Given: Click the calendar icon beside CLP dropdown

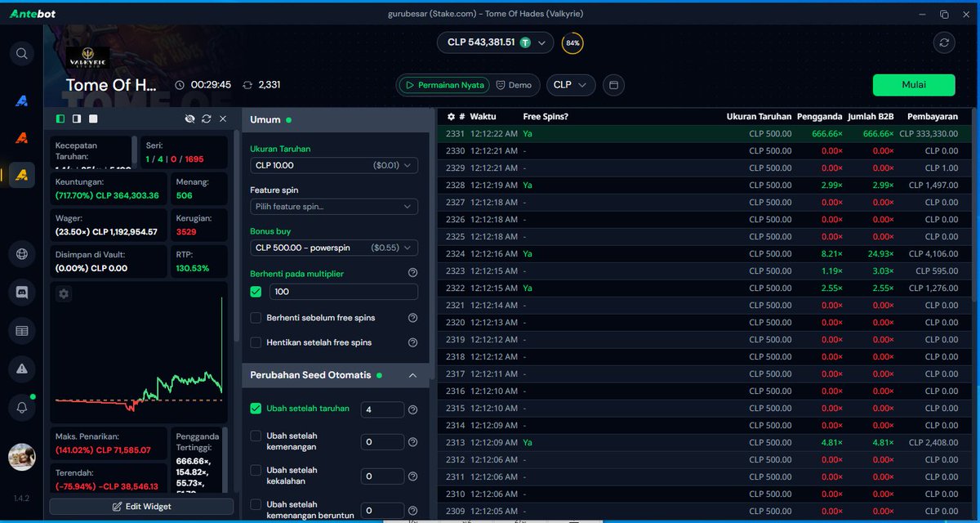Looking at the screenshot, I should [614, 85].
